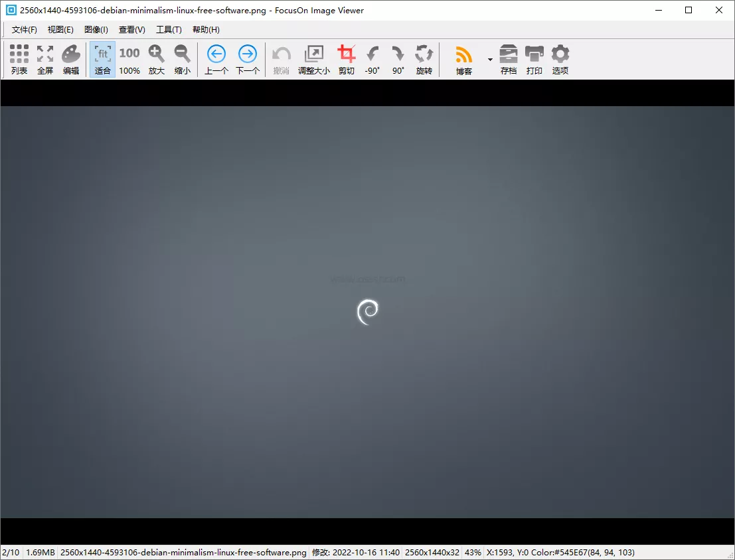Click the FocusOn app icon in title bar
This screenshot has width=735, height=560.
(x=11, y=10)
